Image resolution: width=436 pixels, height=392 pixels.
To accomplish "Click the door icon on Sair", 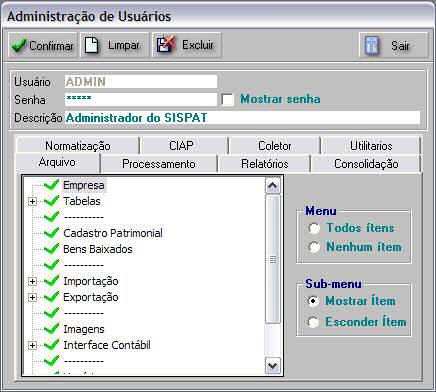I will [x=372, y=45].
